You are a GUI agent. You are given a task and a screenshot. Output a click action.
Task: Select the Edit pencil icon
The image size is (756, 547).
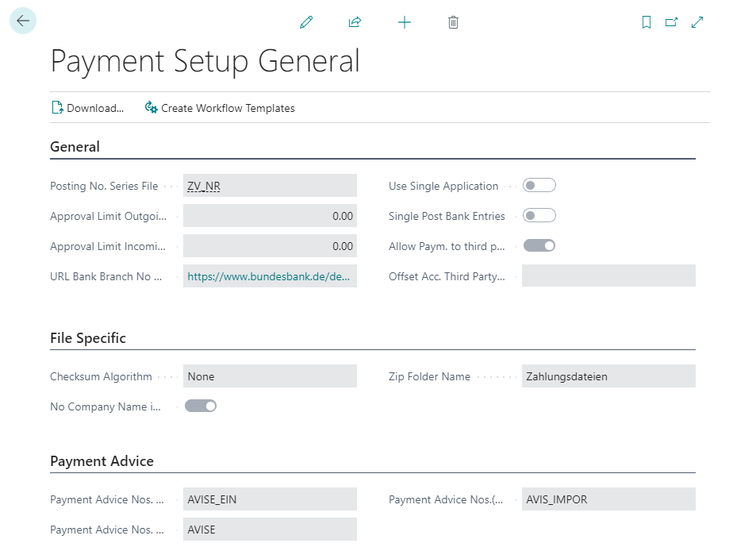[x=305, y=22]
